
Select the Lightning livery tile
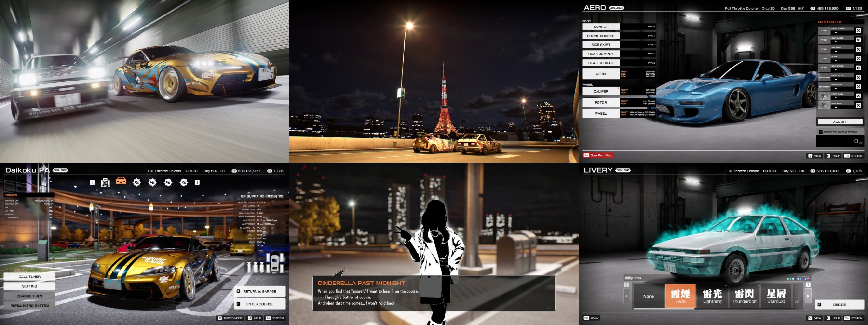click(712, 296)
